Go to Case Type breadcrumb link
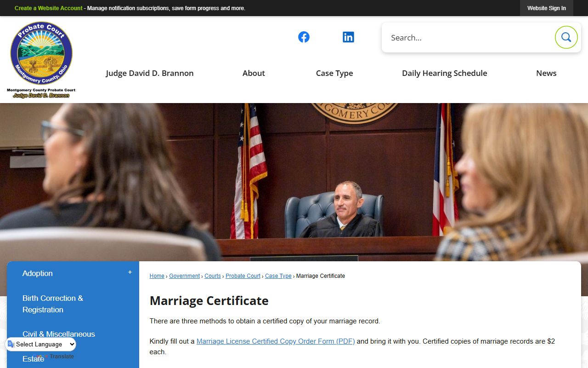The height and width of the screenshot is (368, 588). (278, 276)
